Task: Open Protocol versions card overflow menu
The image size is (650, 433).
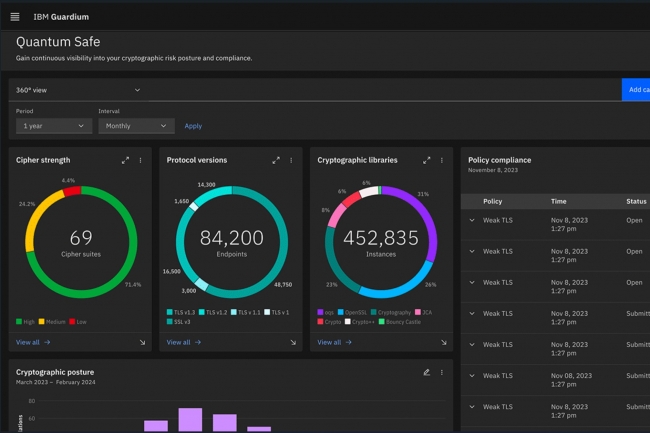Action: pos(291,160)
